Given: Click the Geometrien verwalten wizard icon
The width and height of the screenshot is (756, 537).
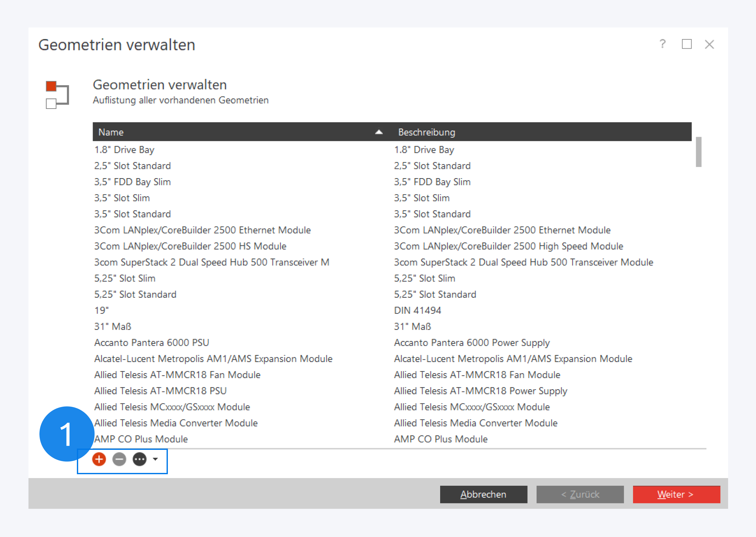Looking at the screenshot, I should (57, 95).
